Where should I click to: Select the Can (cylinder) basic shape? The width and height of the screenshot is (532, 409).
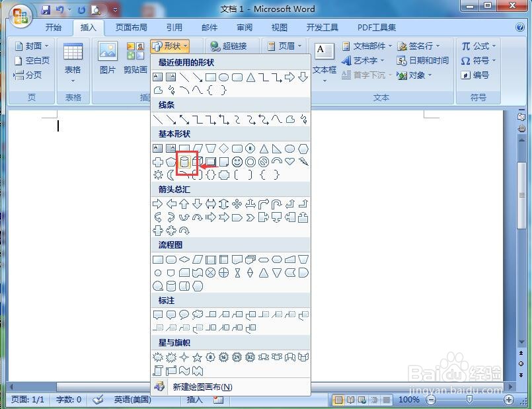[x=184, y=162]
